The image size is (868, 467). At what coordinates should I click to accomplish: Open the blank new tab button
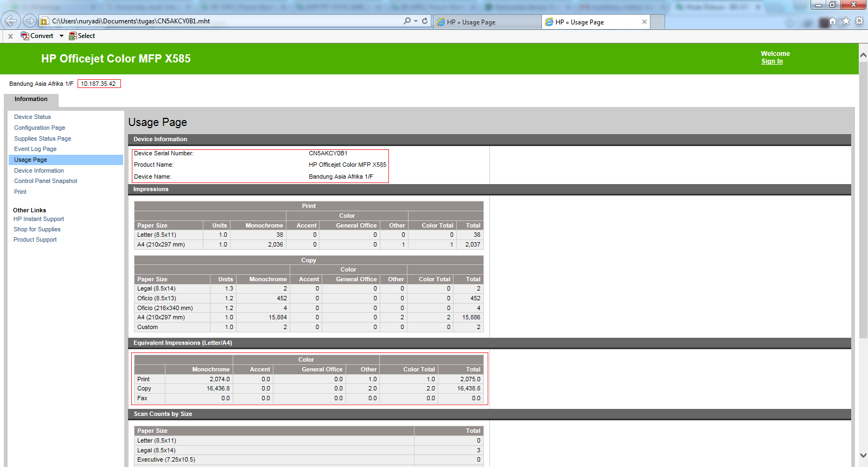tap(658, 22)
